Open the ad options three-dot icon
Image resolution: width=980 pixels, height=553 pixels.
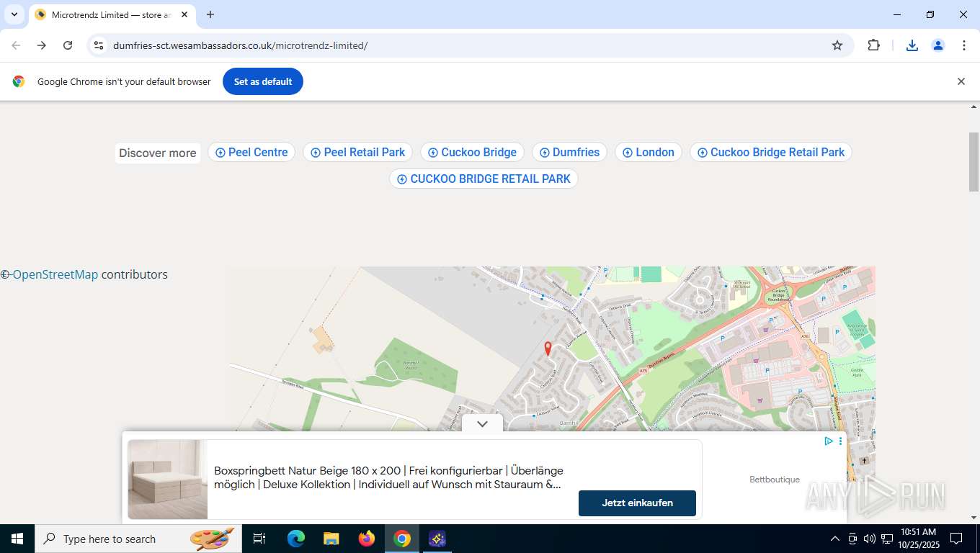[x=840, y=441]
